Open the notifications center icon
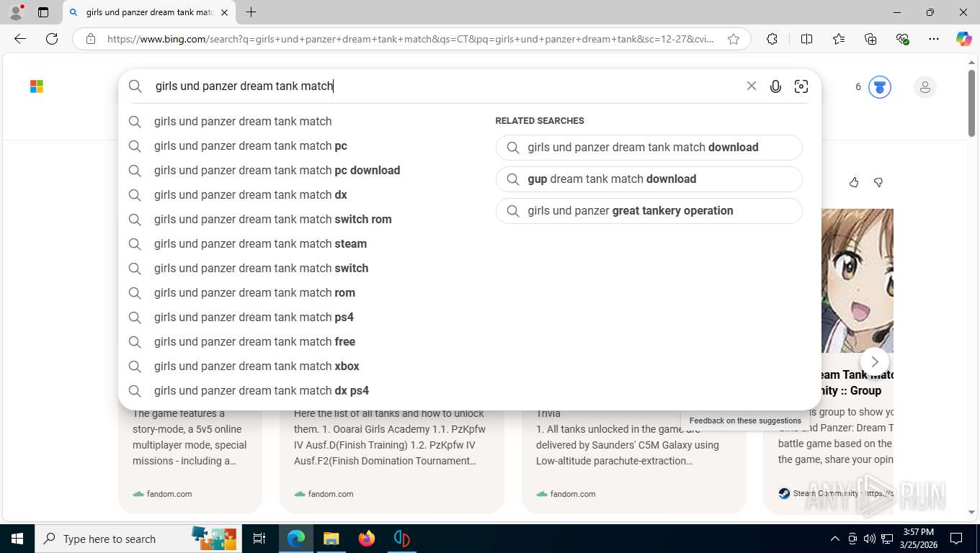Viewport: 980px width, 553px height. point(956,539)
